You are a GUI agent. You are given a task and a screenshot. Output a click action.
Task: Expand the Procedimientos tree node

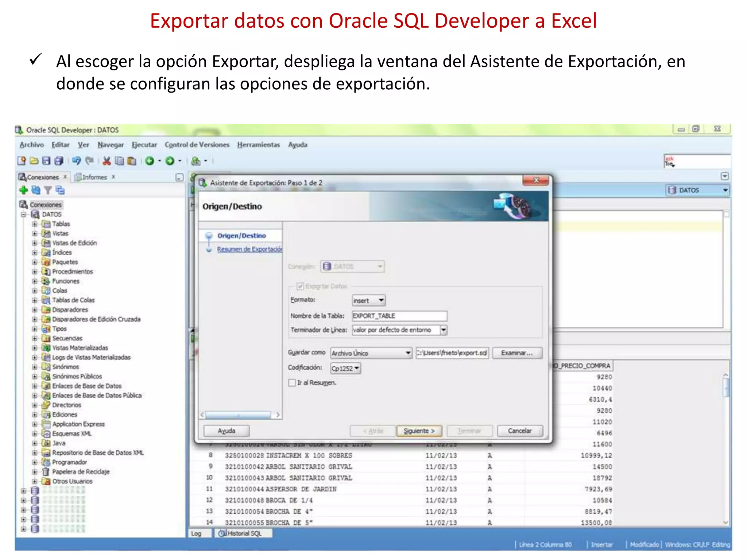point(35,272)
